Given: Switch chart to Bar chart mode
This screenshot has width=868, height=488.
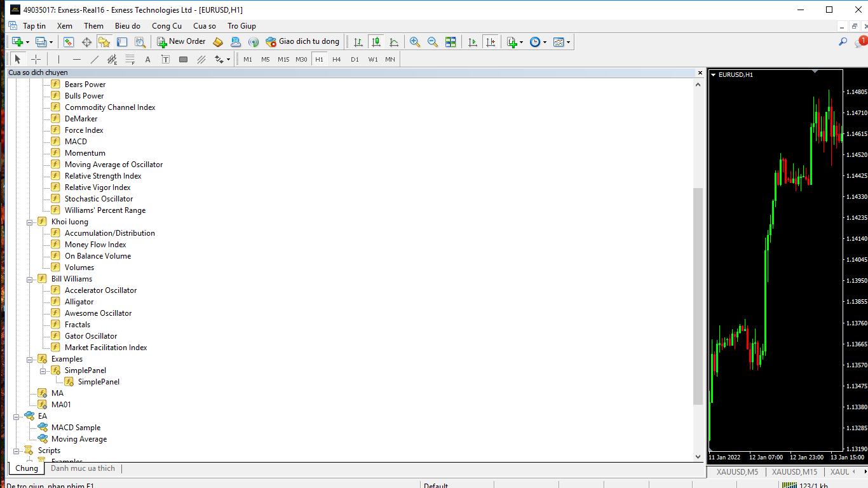Looking at the screenshot, I should [x=358, y=42].
